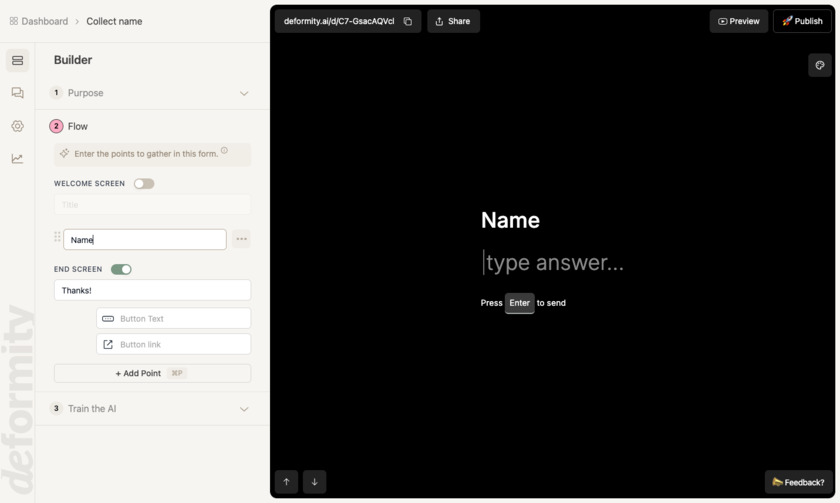Screen dimensions: 840x503
Task: Open the Feedback button
Action: point(798,482)
